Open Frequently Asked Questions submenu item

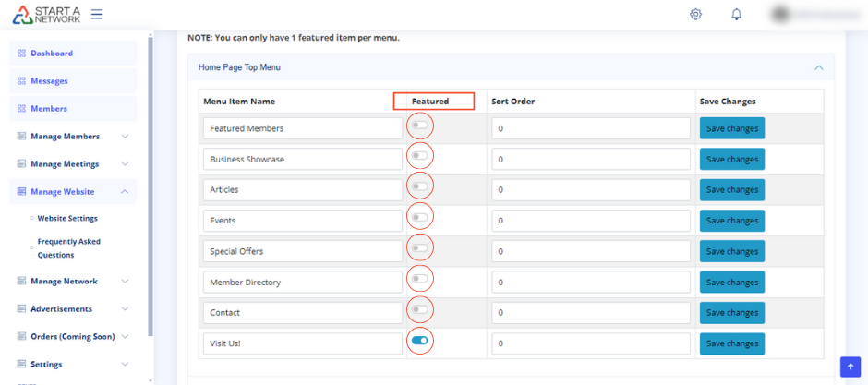[x=69, y=248]
